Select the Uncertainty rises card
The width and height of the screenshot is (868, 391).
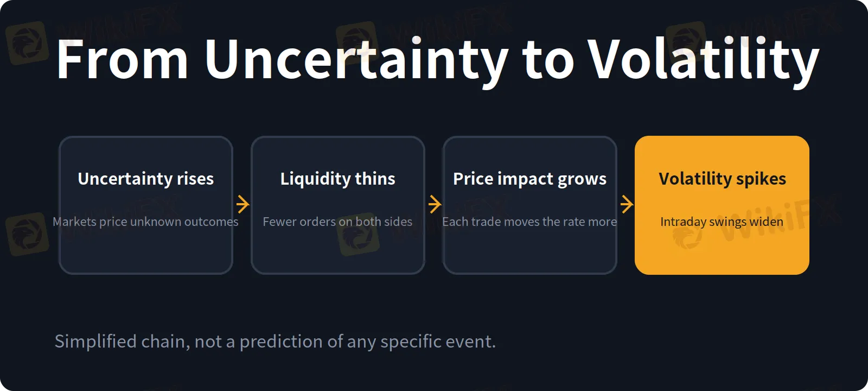[x=146, y=205]
